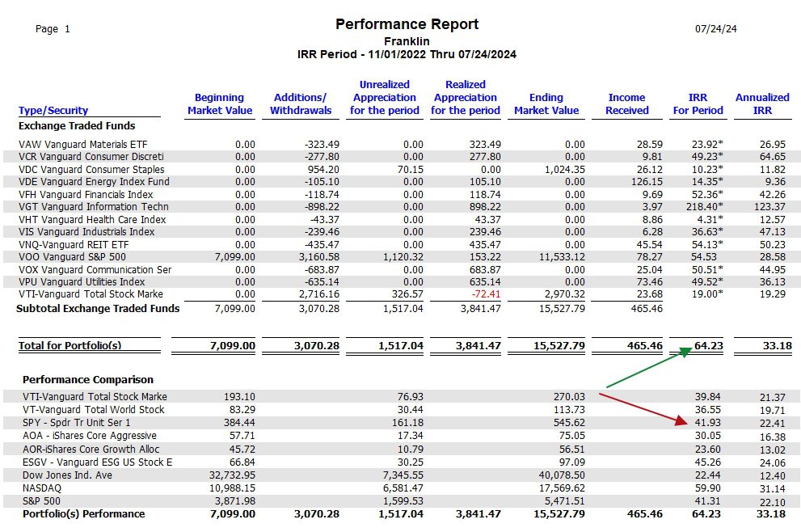This screenshot has width=801, height=532.
Task: Click the 3,160.58 additions value for VOO
Action: pyautogui.click(x=318, y=256)
